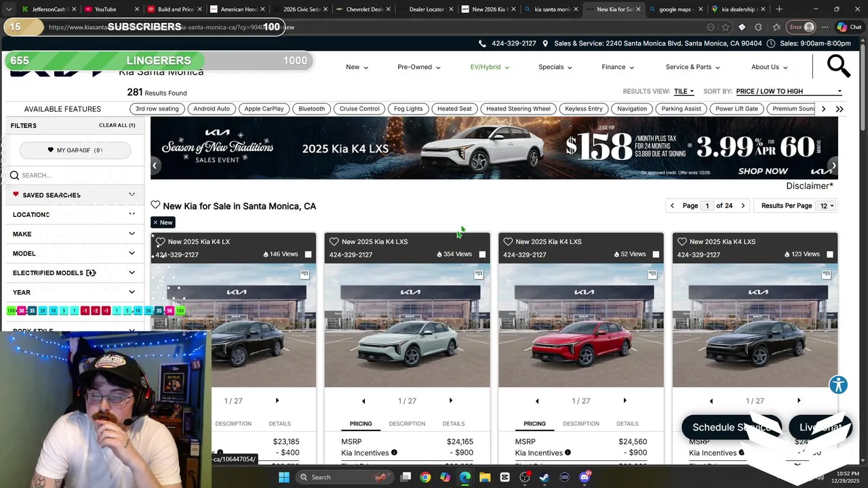This screenshot has width=868, height=488.
Task: Open Results Per Page 12 dropdown
Action: (x=828, y=205)
